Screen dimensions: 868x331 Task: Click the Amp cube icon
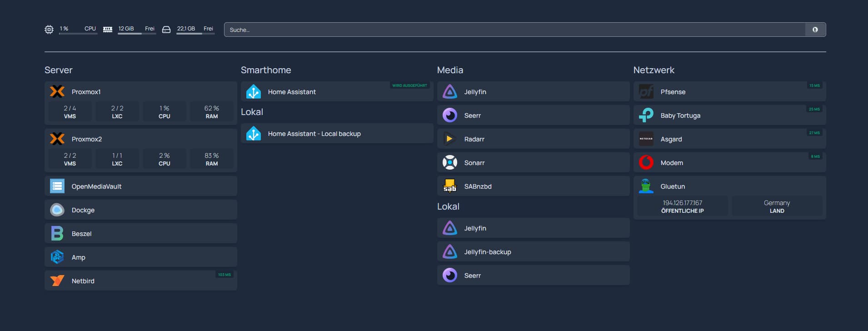pos(57,257)
